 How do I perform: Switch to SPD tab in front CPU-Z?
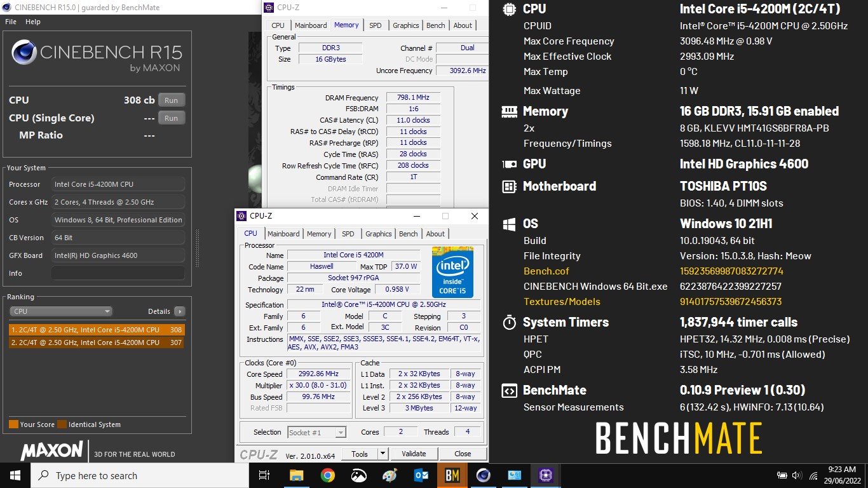pyautogui.click(x=348, y=234)
